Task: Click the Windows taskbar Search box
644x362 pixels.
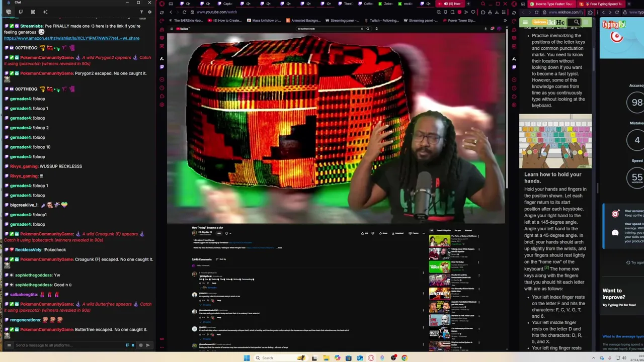Action: (280, 358)
